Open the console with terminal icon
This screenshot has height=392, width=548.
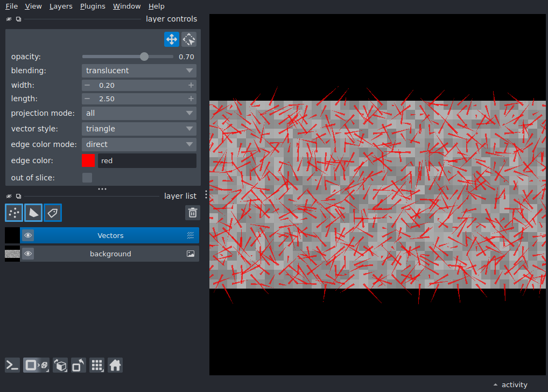point(12,366)
